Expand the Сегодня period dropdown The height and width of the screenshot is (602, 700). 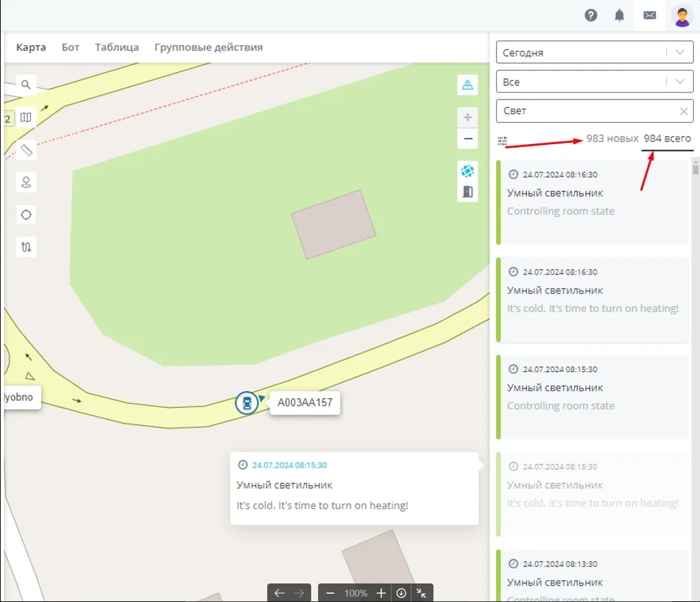click(x=680, y=52)
